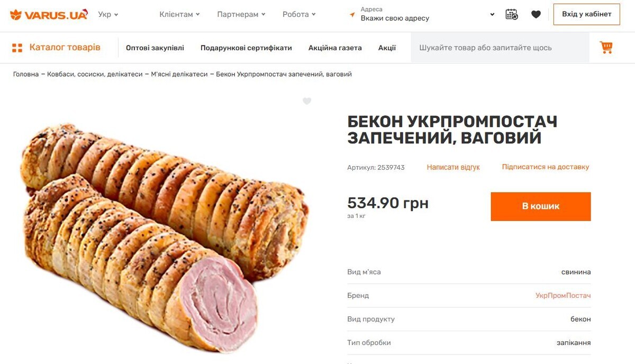This screenshot has height=364, width=635.
Task: Click the VARUS.UA logo
Action: (x=49, y=14)
